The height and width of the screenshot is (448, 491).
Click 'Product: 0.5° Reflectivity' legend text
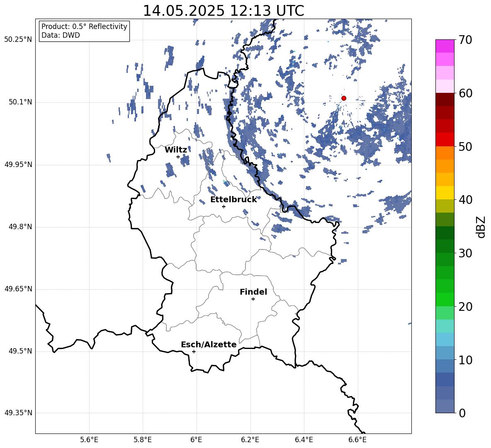coord(84,27)
